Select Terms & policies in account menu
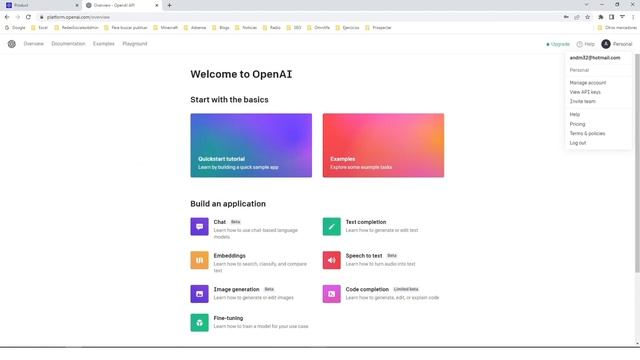The height and width of the screenshot is (360, 640). click(587, 133)
